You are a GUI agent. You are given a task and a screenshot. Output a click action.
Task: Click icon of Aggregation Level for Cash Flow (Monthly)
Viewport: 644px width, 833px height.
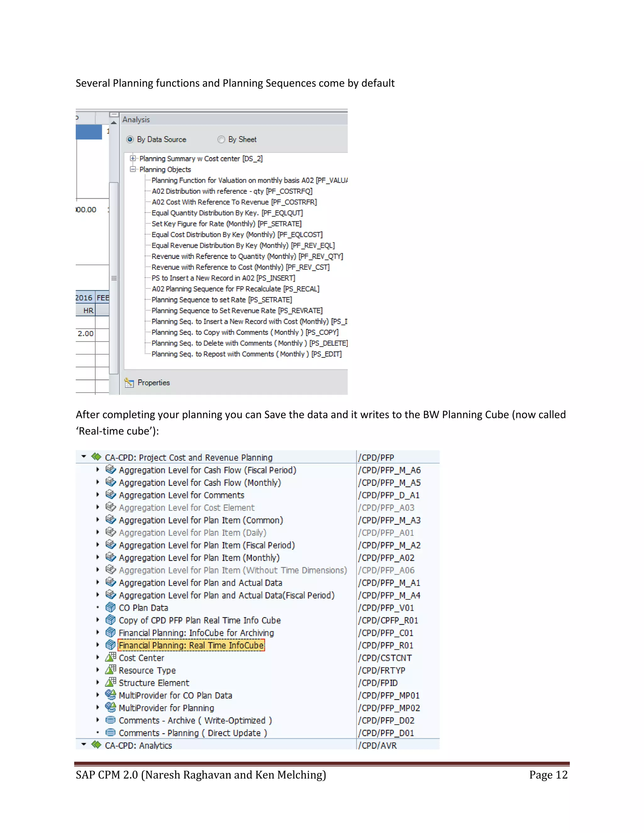[111, 482]
